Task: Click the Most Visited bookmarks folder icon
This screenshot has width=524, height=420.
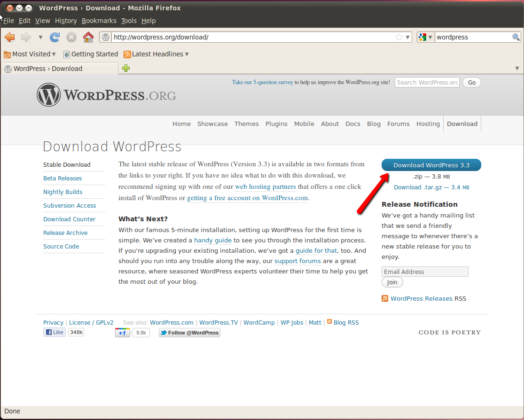Action: point(8,54)
